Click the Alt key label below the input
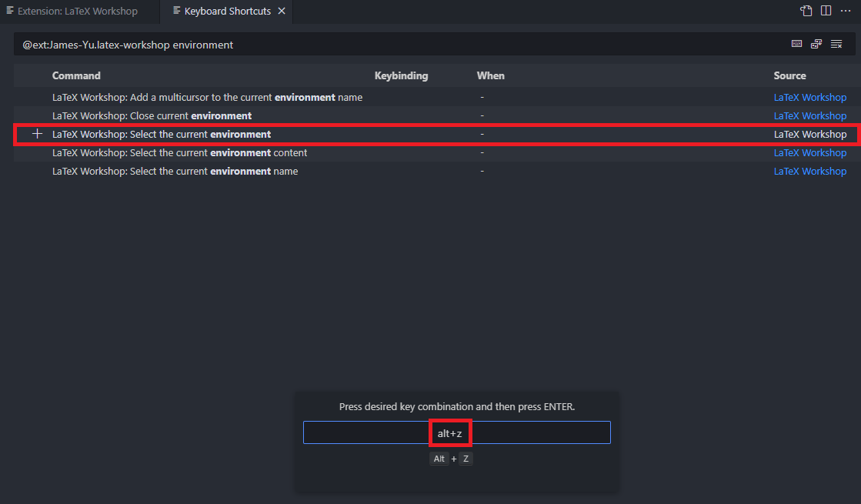 [x=439, y=459]
